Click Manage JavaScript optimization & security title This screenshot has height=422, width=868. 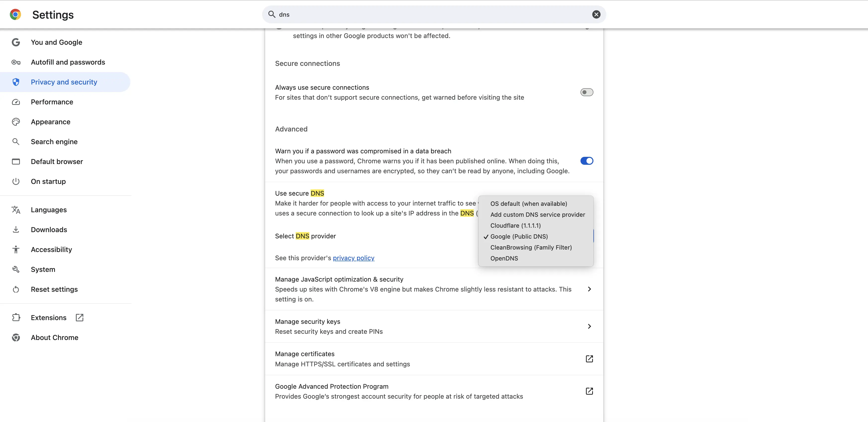[x=339, y=279]
